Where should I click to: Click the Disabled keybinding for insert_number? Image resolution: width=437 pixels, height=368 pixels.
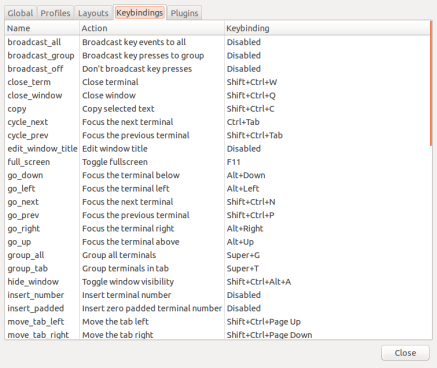(x=244, y=295)
